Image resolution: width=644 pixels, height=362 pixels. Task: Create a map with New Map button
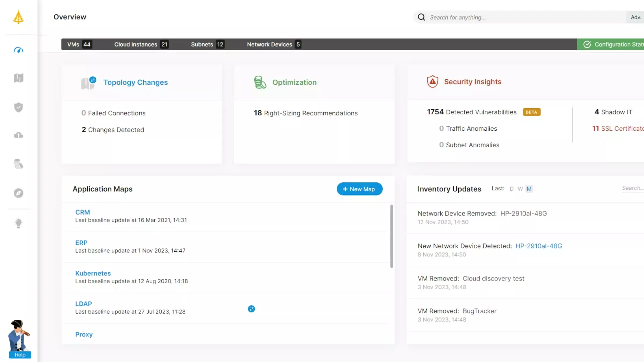(x=359, y=189)
